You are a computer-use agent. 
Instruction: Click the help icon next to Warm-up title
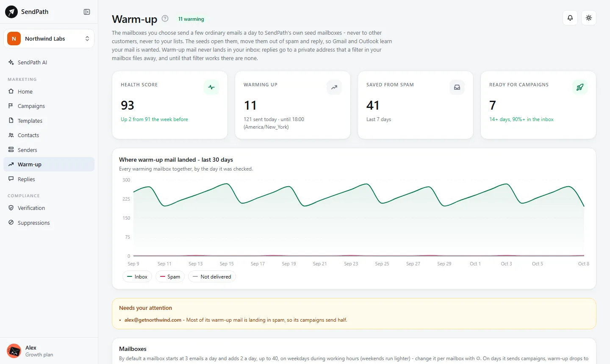pos(165,19)
